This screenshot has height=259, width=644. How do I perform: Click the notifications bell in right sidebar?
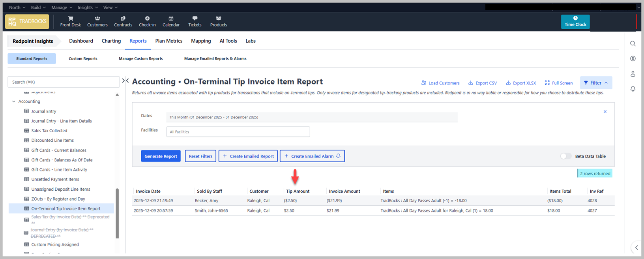pos(633,89)
